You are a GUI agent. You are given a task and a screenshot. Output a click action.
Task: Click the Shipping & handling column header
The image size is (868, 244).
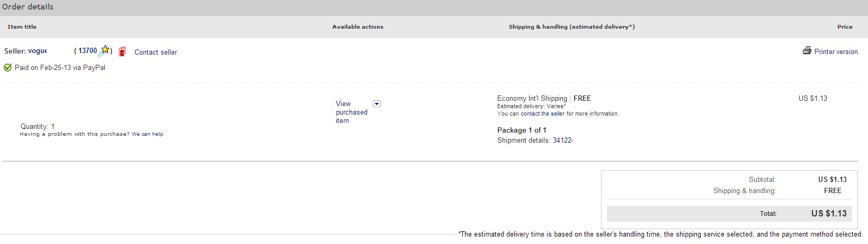pos(571,27)
